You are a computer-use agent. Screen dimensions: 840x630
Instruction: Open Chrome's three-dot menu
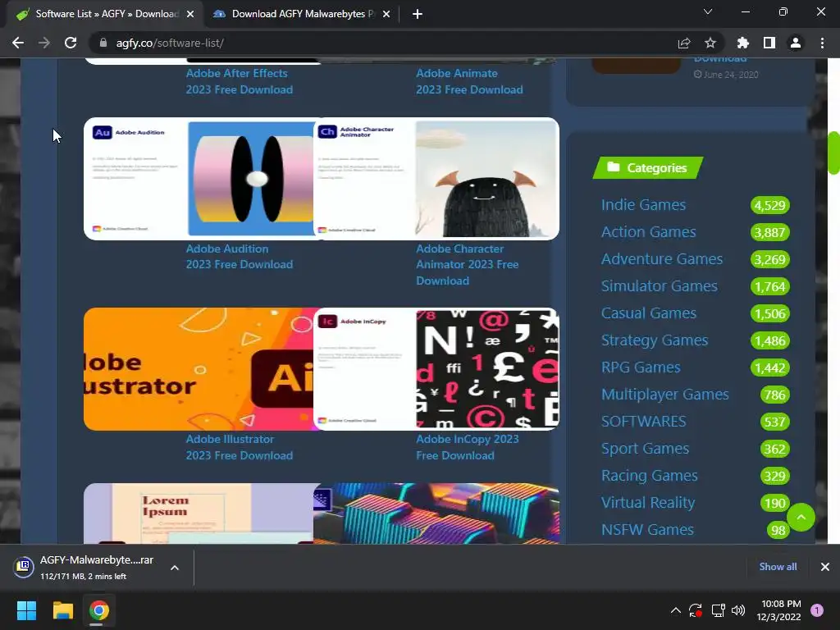(822, 43)
